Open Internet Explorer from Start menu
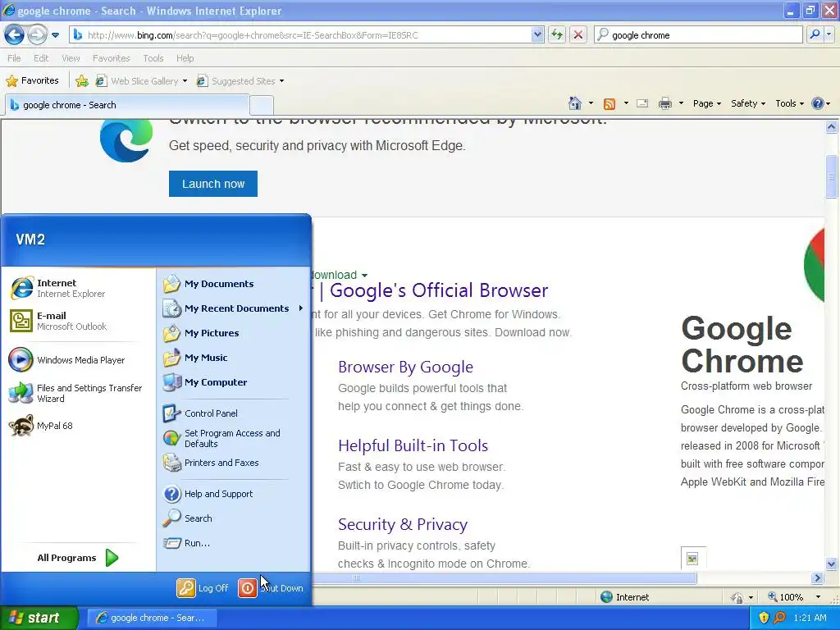Screen dimensions: 840x630 [78, 288]
